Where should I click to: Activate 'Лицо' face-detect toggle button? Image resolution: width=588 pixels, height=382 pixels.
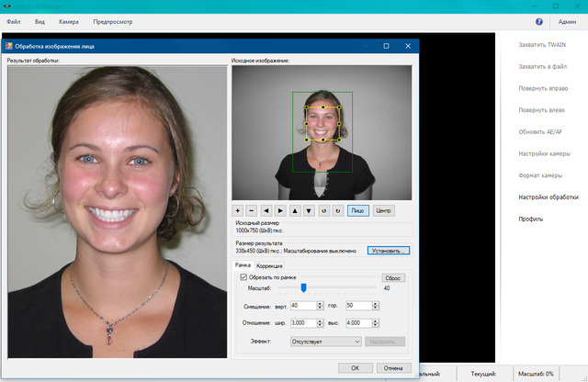(357, 210)
